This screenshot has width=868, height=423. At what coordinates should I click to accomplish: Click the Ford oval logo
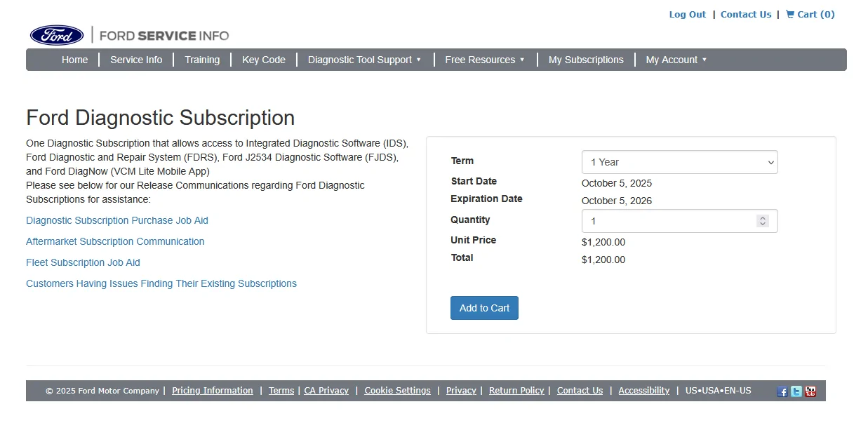coord(57,35)
